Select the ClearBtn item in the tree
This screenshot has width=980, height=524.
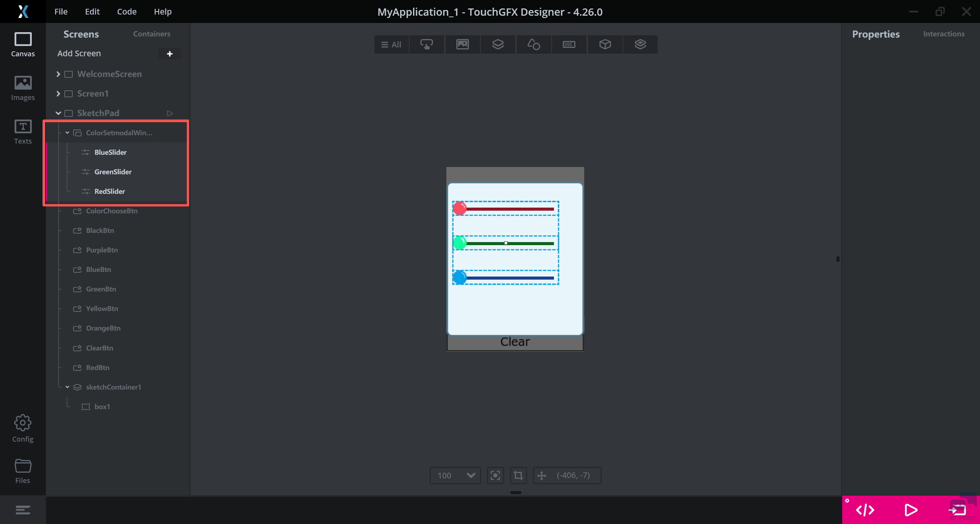pos(100,348)
